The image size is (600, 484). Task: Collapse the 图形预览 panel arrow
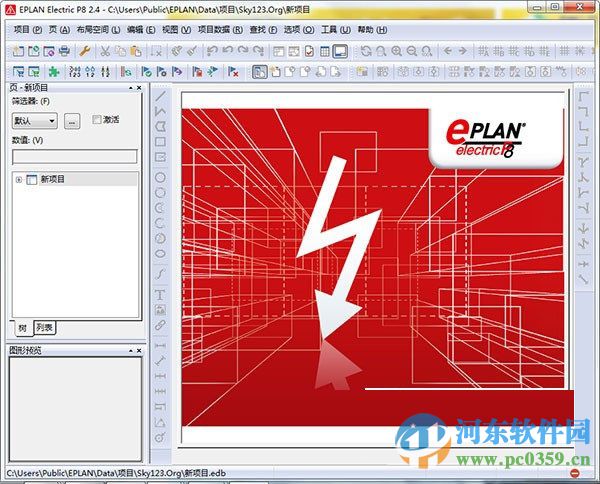131,350
